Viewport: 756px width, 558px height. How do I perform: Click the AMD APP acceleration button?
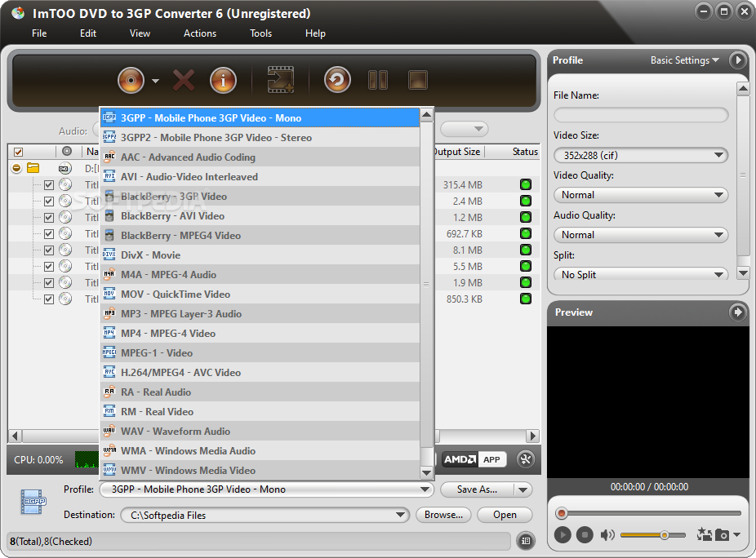point(474,460)
